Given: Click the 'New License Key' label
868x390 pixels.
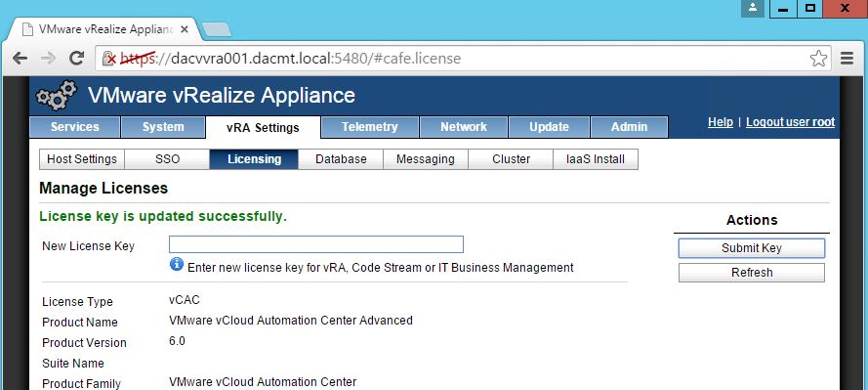Looking at the screenshot, I should [88, 246].
